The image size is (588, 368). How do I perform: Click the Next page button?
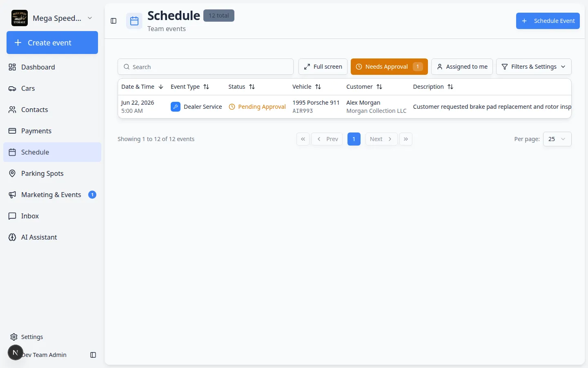click(x=381, y=139)
